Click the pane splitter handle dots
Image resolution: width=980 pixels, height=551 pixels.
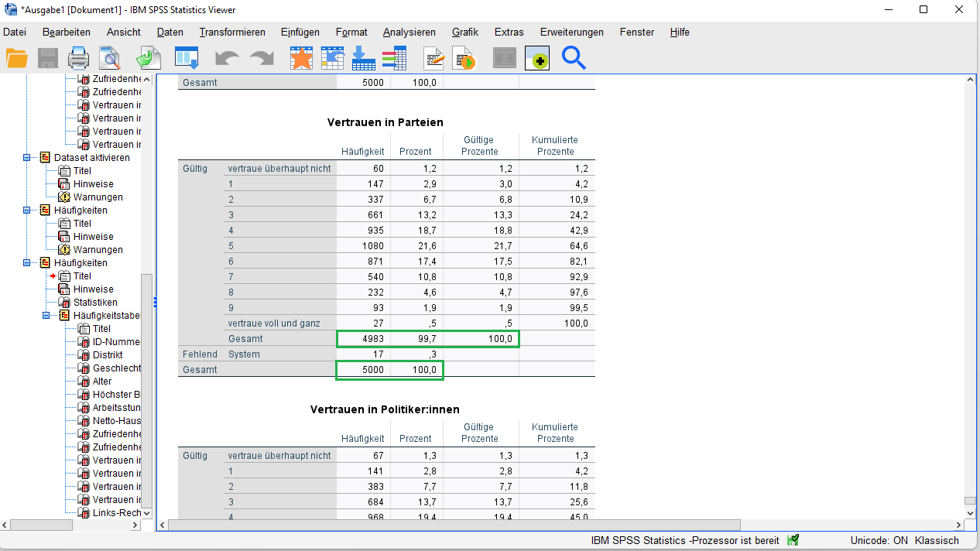click(x=155, y=302)
